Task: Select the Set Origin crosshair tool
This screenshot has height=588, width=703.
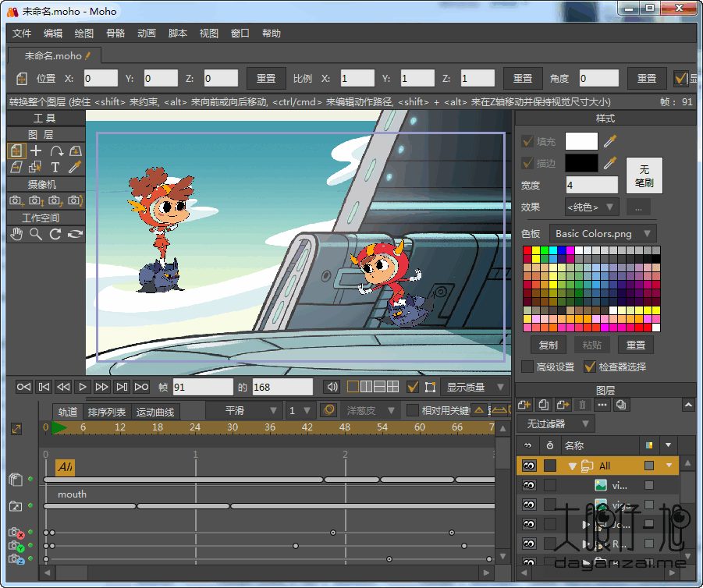Action: coord(36,151)
